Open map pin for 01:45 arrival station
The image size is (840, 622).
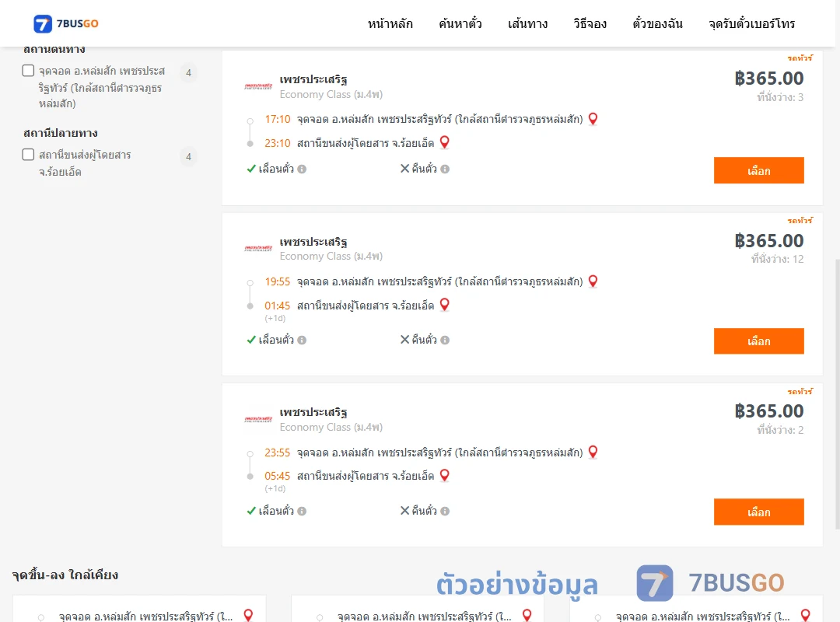point(445,305)
